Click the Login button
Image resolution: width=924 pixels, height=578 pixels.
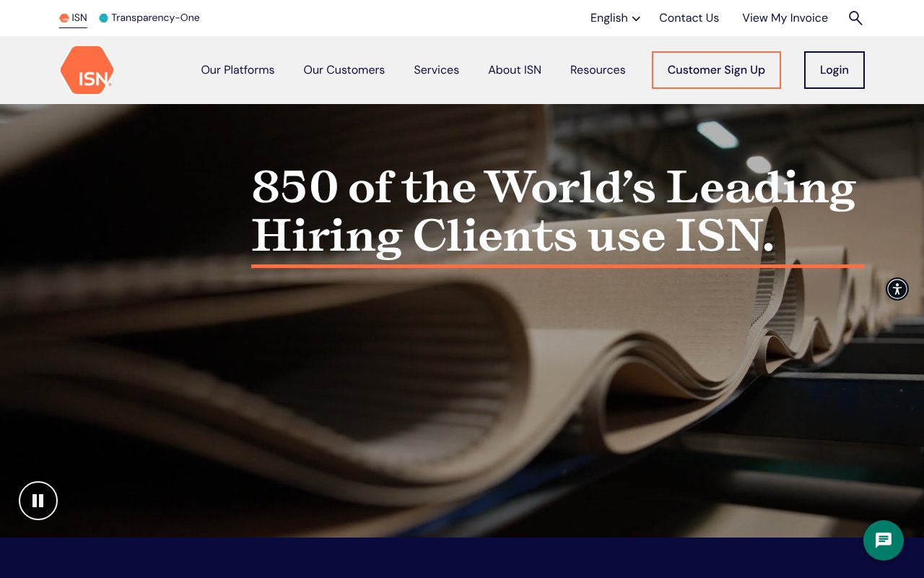834,70
